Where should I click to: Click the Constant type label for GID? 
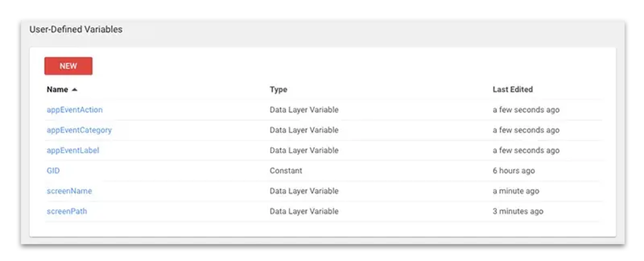pos(285,170)
